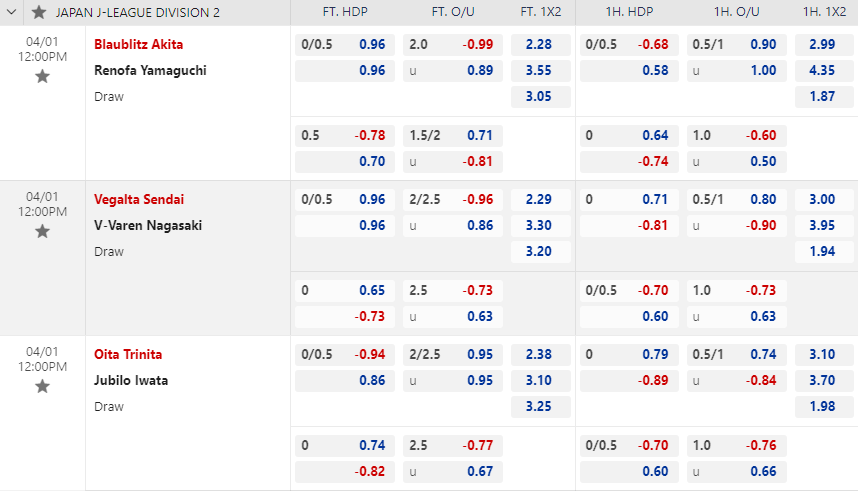The width and height of the screenshot is (858, 491).
Task: Select Sendai 1H 1X2 odds 3.00
Action: click(824, 199)
